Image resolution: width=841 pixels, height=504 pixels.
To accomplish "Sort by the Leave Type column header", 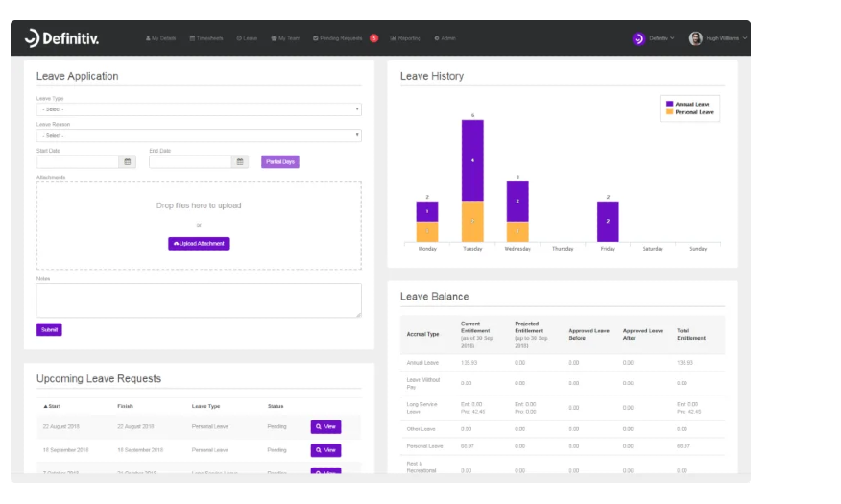I will point(206,406).
